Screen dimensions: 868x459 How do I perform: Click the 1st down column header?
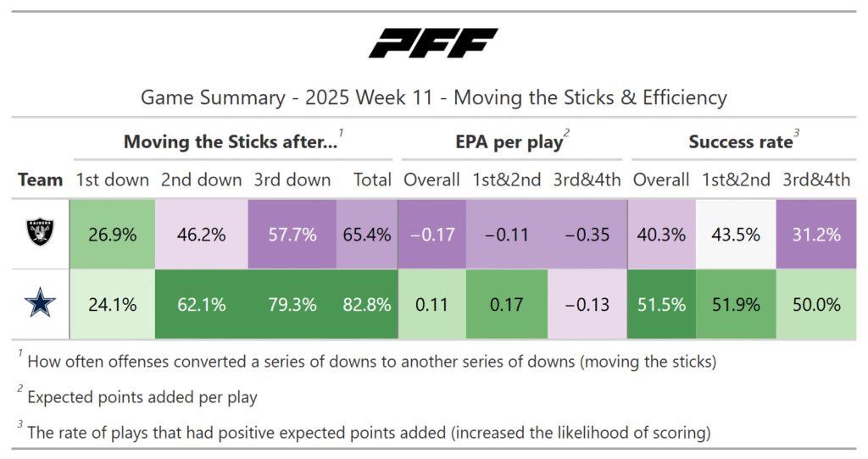[x=113, y=180]
